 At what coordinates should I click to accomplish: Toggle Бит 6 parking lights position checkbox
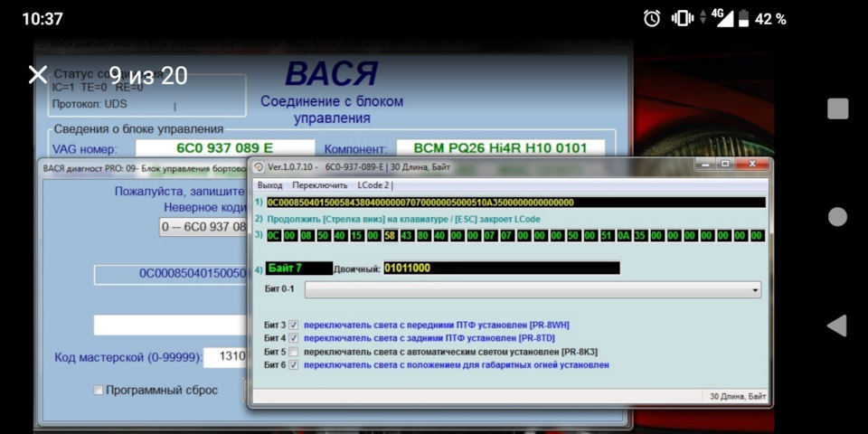(294, 364)
